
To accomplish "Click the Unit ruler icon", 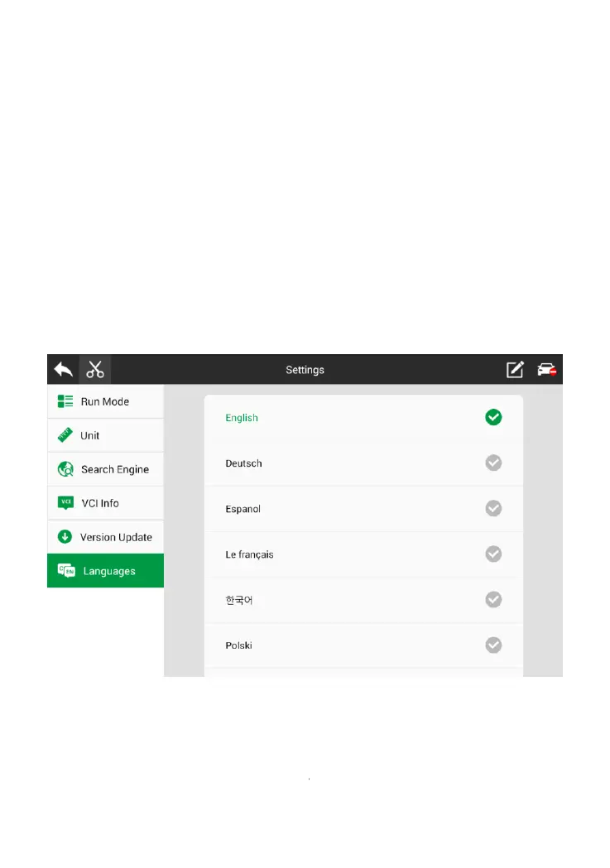I will coord(65,435).
